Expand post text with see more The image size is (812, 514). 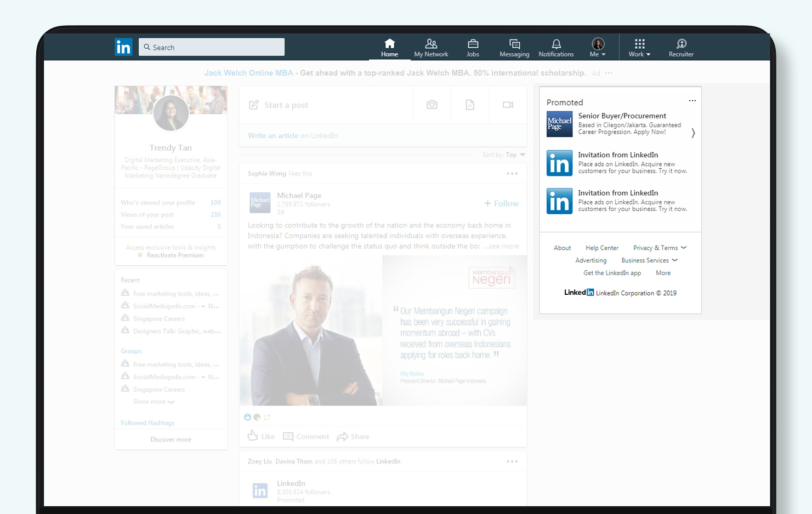501,247
